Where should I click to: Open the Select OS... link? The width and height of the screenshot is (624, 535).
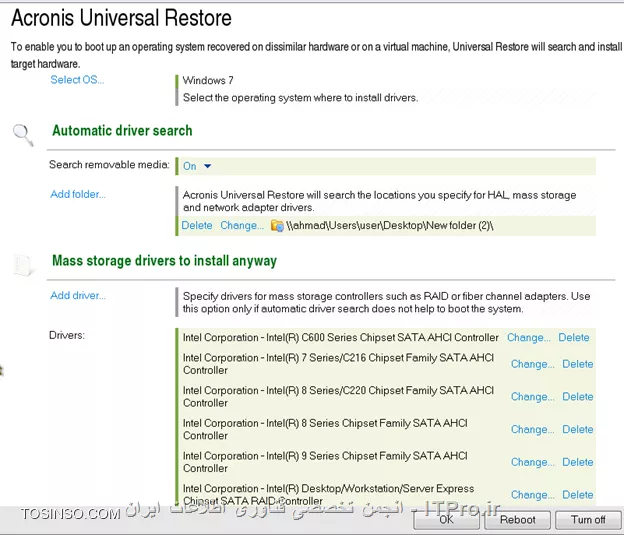[77, 80]
